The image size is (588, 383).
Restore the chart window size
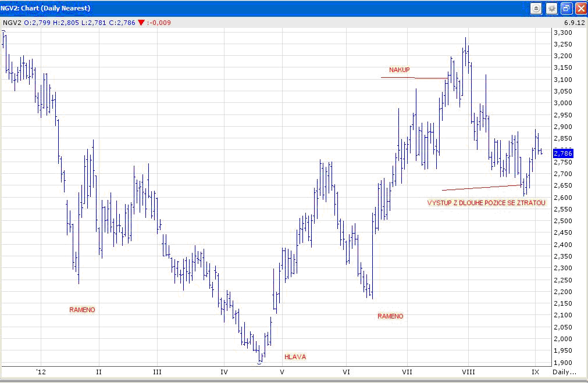coord(566,8)
